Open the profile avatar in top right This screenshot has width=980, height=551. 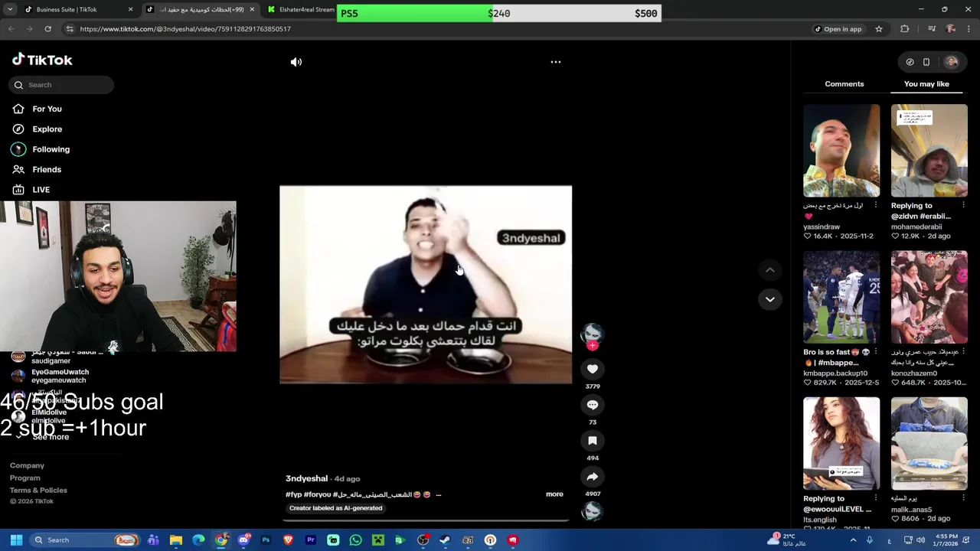pyautogui.click(x=951, y=62)
